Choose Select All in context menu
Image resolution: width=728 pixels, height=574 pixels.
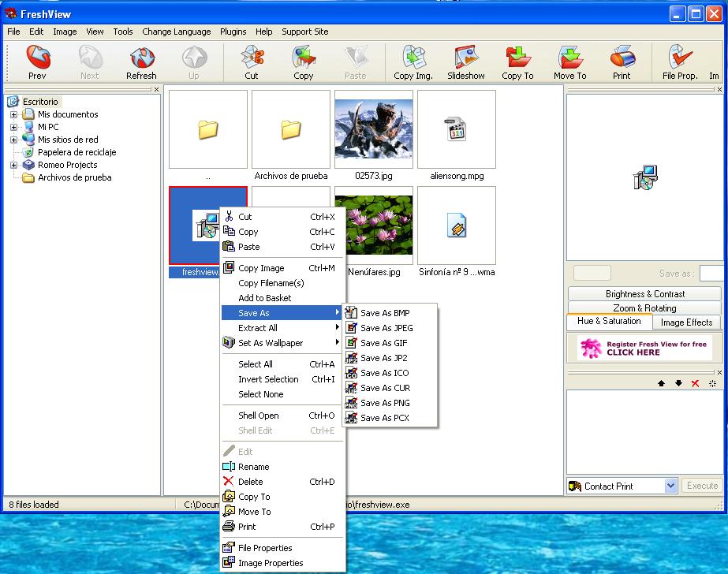pyautogui.click(x=282, y=364)
